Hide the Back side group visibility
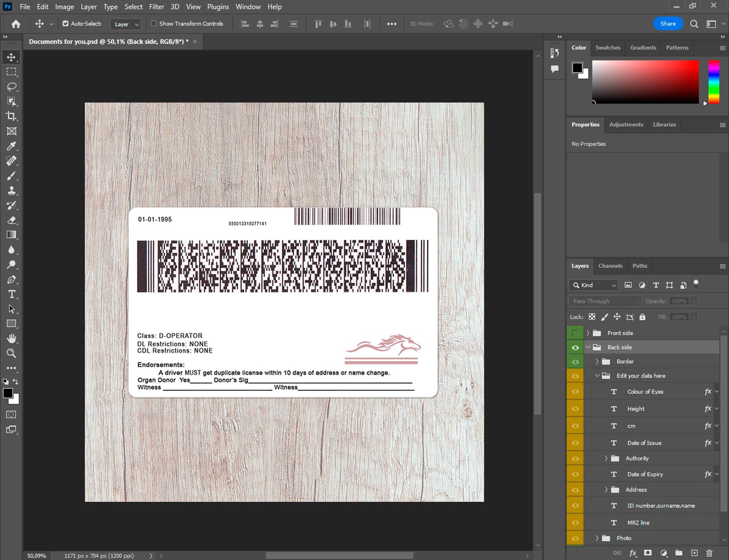729x560 pixels. pos(575,348)
